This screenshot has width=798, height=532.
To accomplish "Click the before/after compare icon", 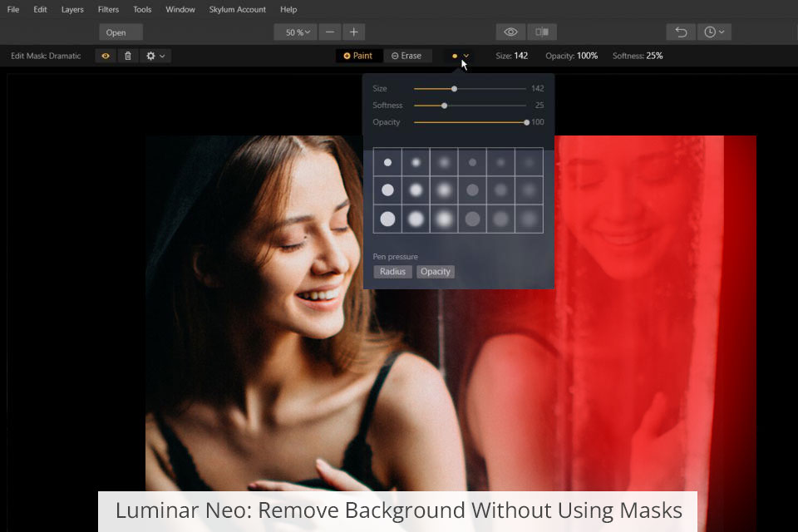I will [x=542, y=32].
